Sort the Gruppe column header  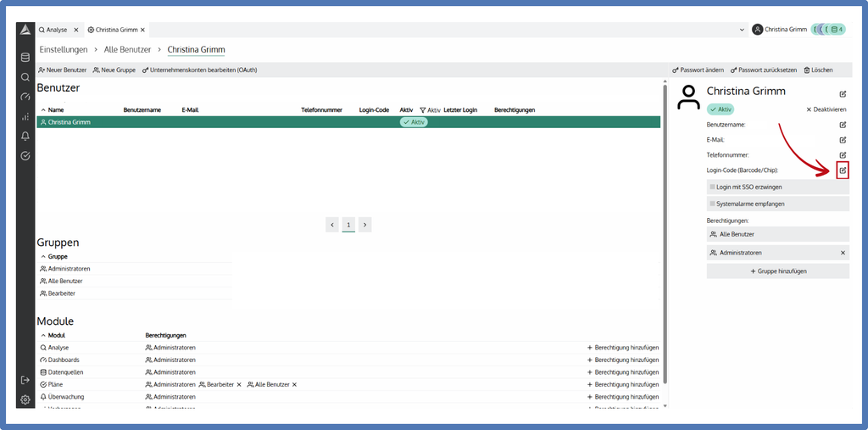[x=54, y=257]
